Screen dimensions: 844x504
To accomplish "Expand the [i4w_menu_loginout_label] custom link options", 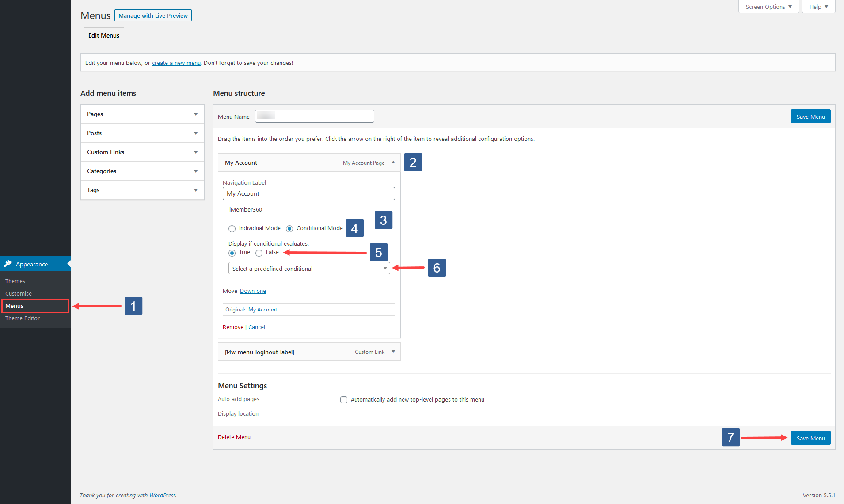I will [x=392, y=352].
